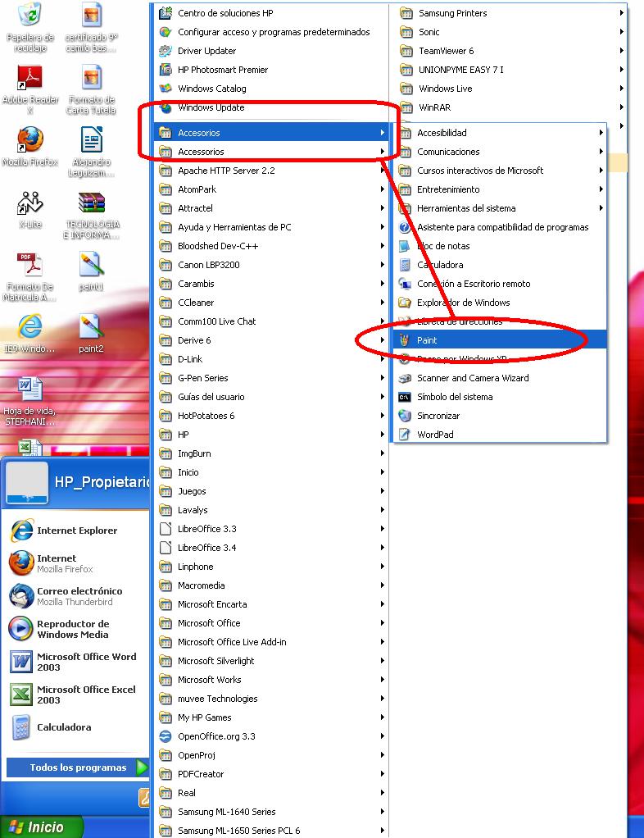Viewport: 644px width, 838px height.
Task: Select the Accesorios menu entry
Action: [x=199, y=133]
